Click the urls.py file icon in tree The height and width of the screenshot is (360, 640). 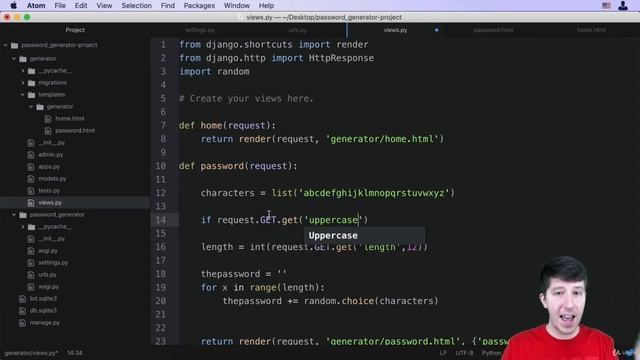click(x=31, y=275)
